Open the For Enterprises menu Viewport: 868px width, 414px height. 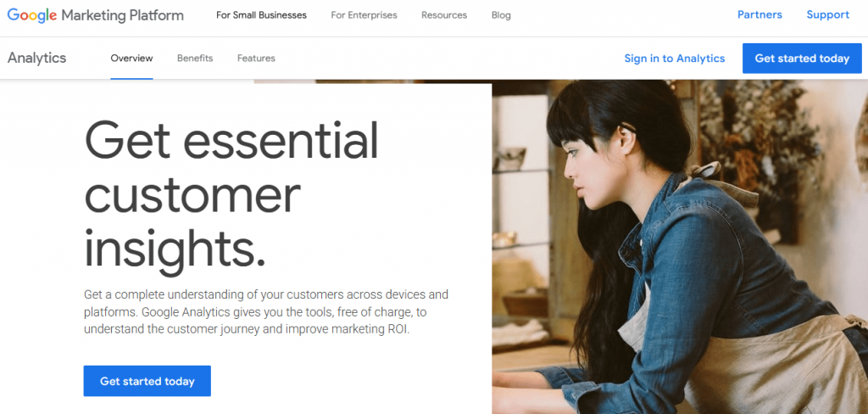[x=364, y=15]
